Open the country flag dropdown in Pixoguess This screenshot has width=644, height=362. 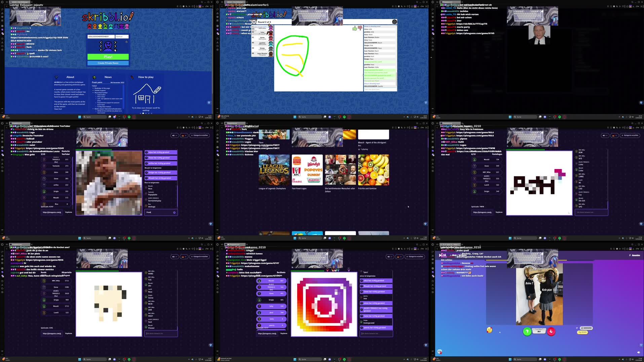pyautogui.click(x=184, y=135)
